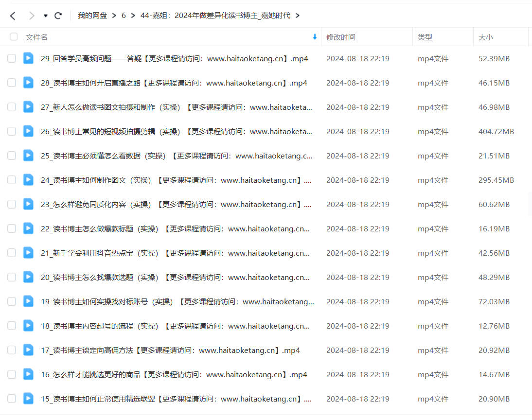
Task: Check the box for file 26_读书博主常见的短视频拍摄剪辑
Action: 12,131
